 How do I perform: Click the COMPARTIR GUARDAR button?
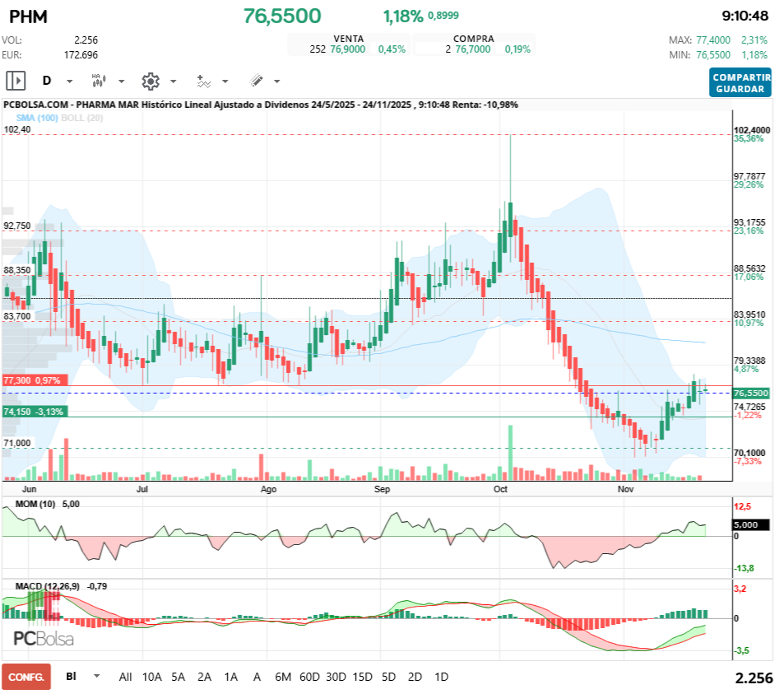[x=740, y=82]
